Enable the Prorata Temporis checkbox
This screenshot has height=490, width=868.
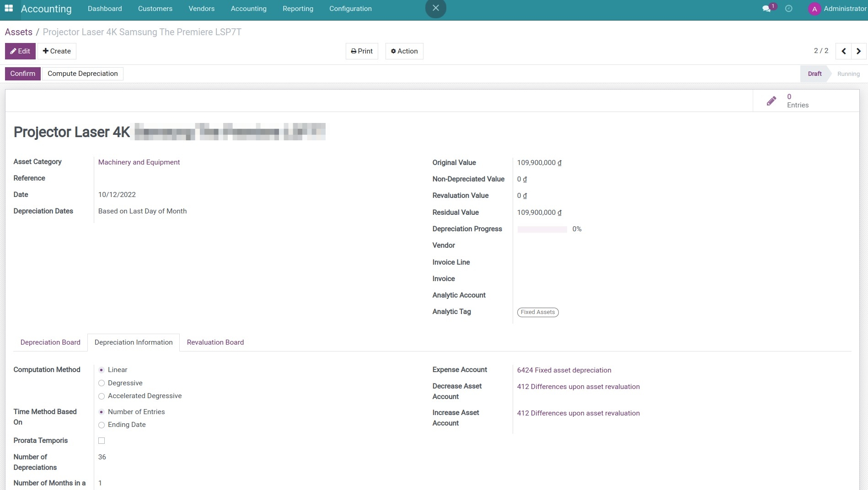(x=101, y=441)
